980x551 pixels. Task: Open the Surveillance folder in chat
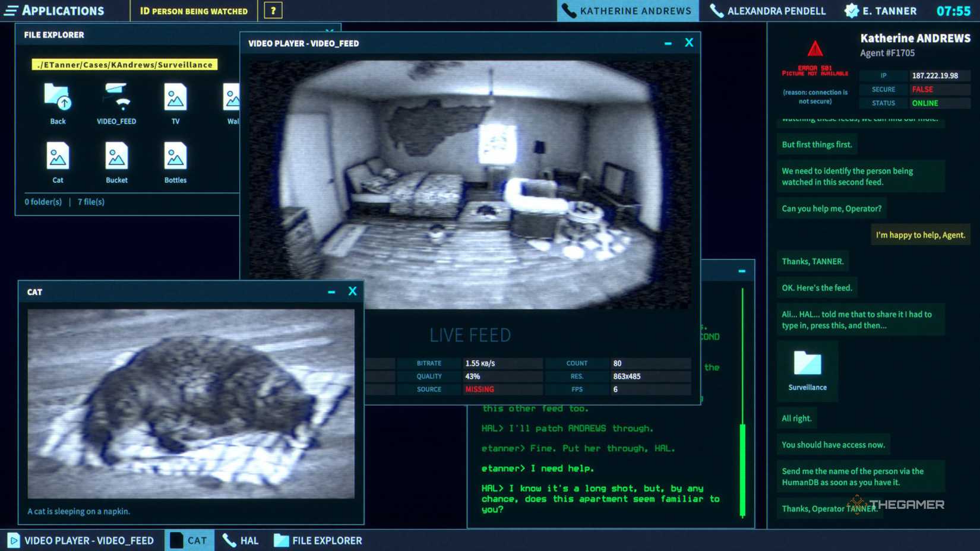click(807, 369)
